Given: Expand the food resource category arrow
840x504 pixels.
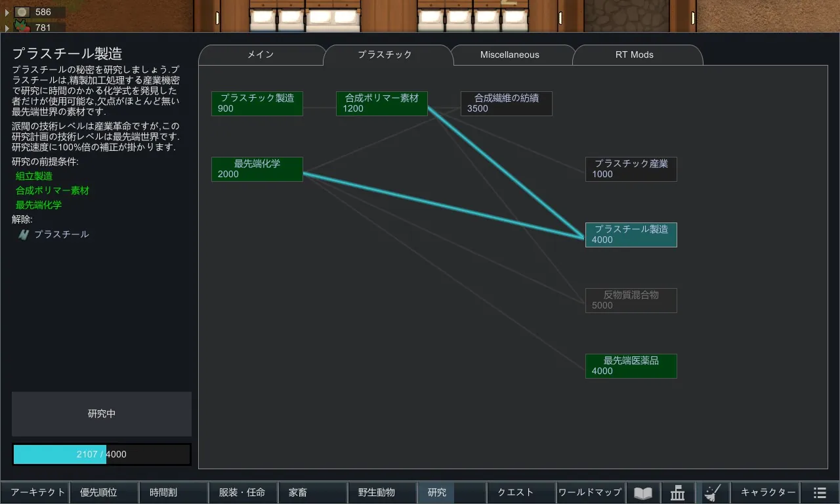Looking at the screenshot, I should (7, 28).
